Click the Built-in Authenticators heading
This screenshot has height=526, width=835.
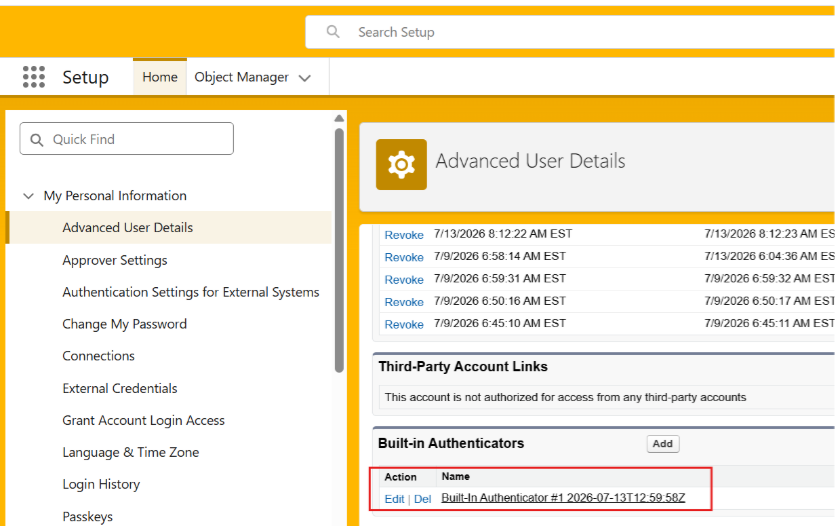(451, 443)
